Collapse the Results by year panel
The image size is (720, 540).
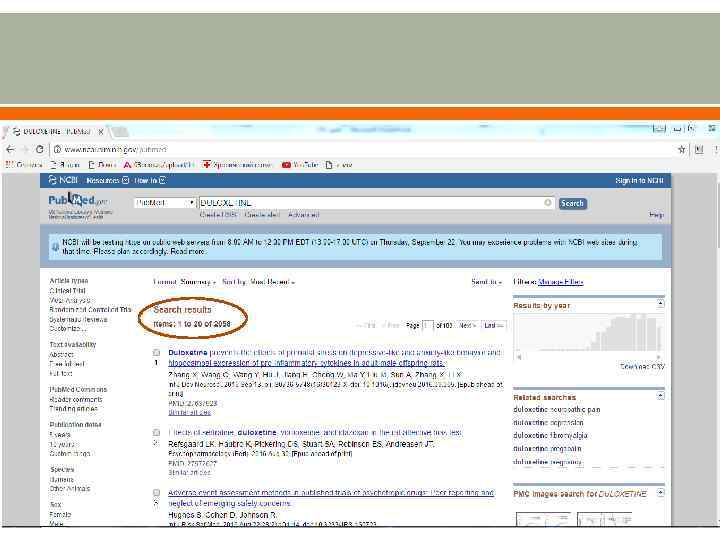(x=660, y=304)
